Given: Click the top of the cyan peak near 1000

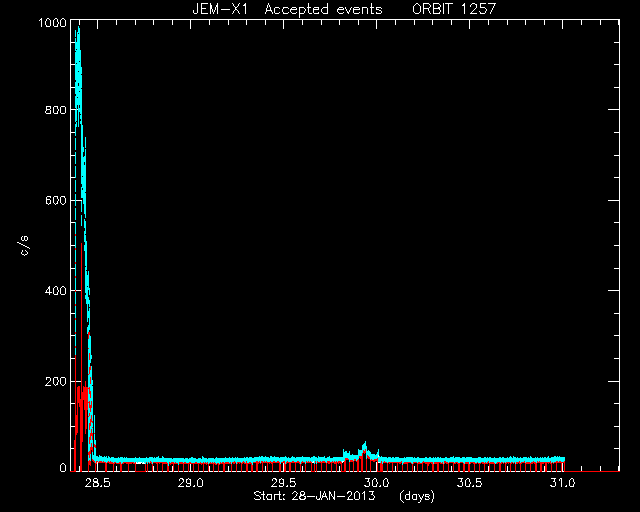Looking at the screenshot, I should (78, 29).
